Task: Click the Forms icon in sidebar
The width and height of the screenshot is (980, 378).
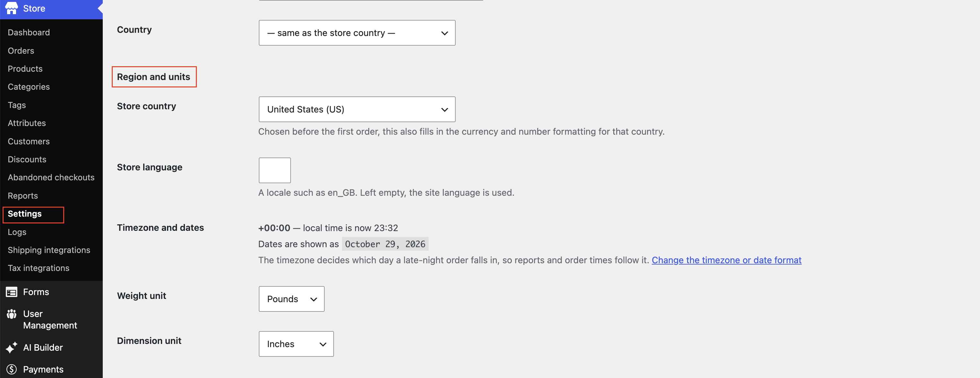Action: click(12, 292)
